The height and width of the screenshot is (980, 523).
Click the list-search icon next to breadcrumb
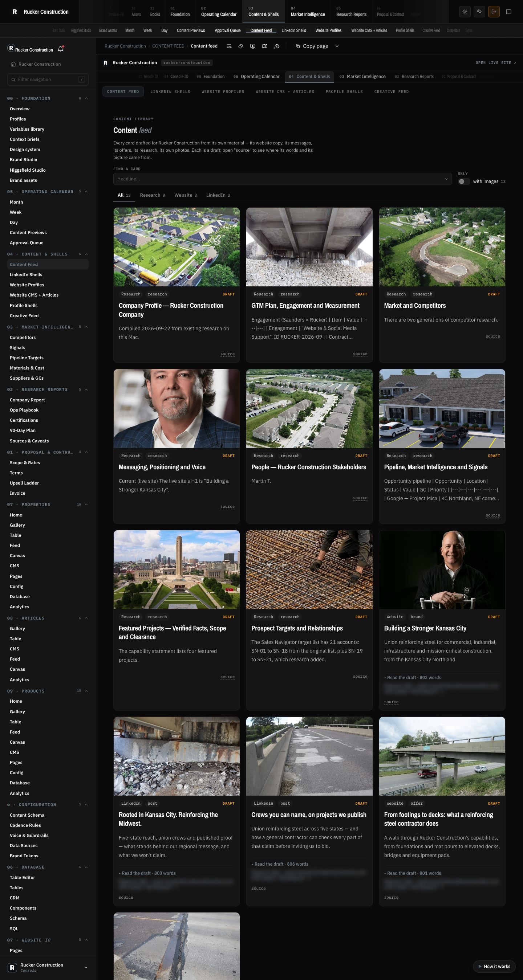click(x=229, y=46)
